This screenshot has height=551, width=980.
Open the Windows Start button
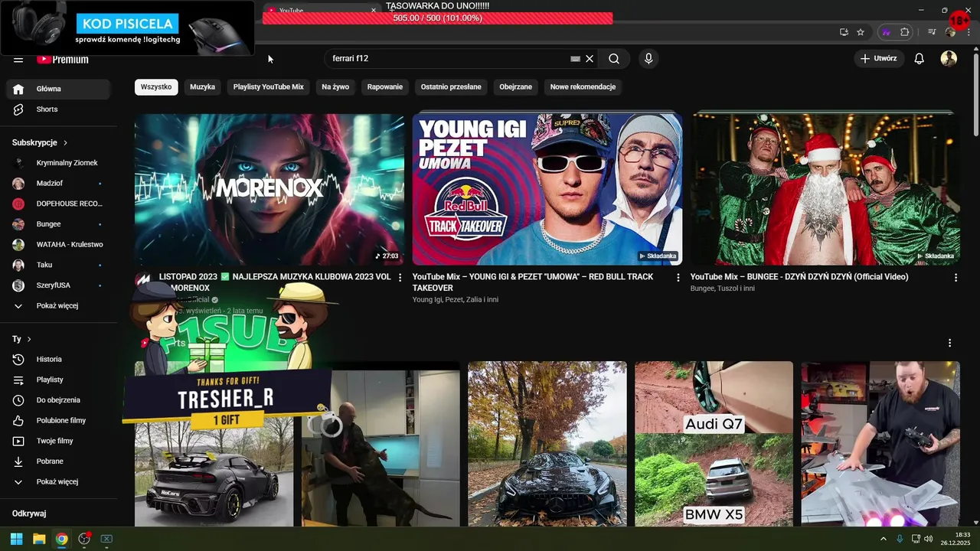pos(16,539)
